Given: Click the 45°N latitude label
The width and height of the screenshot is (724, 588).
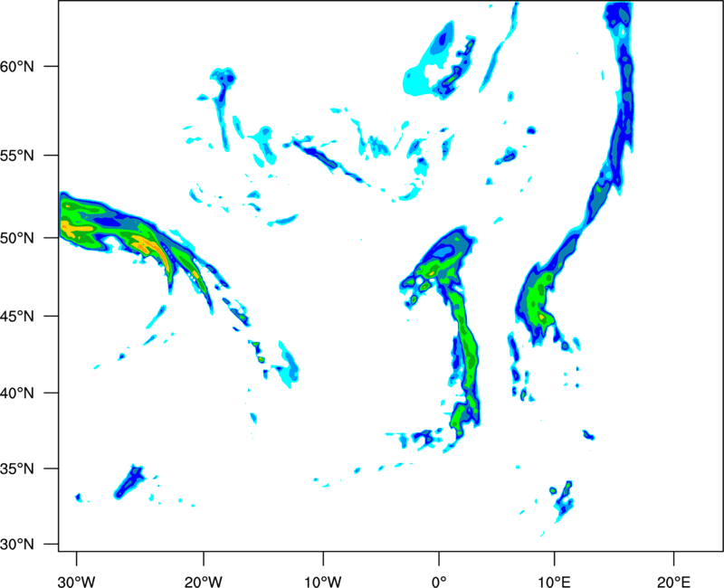Looking at the screenshot, I should [17, 316].
